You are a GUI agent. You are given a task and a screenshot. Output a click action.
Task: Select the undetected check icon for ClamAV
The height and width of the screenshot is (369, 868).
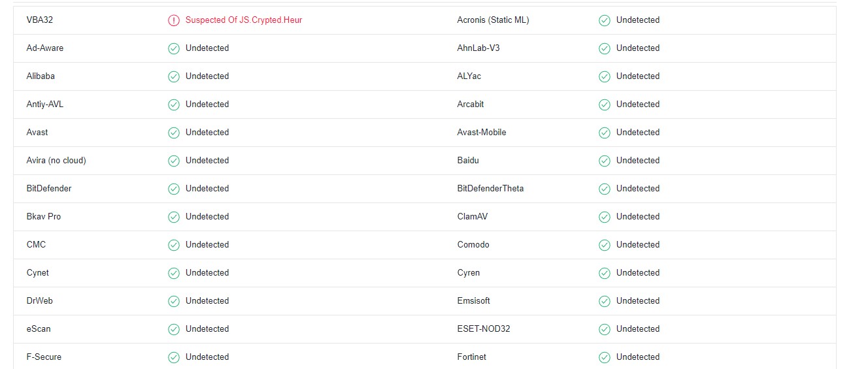click(x=605, y=217)
